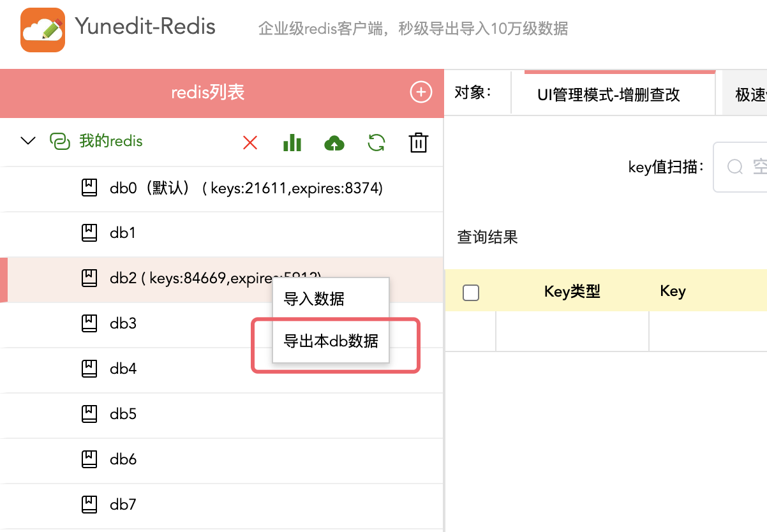Click the 对象： label
Screen dimensions: 767x532
(x=473, y=92)
